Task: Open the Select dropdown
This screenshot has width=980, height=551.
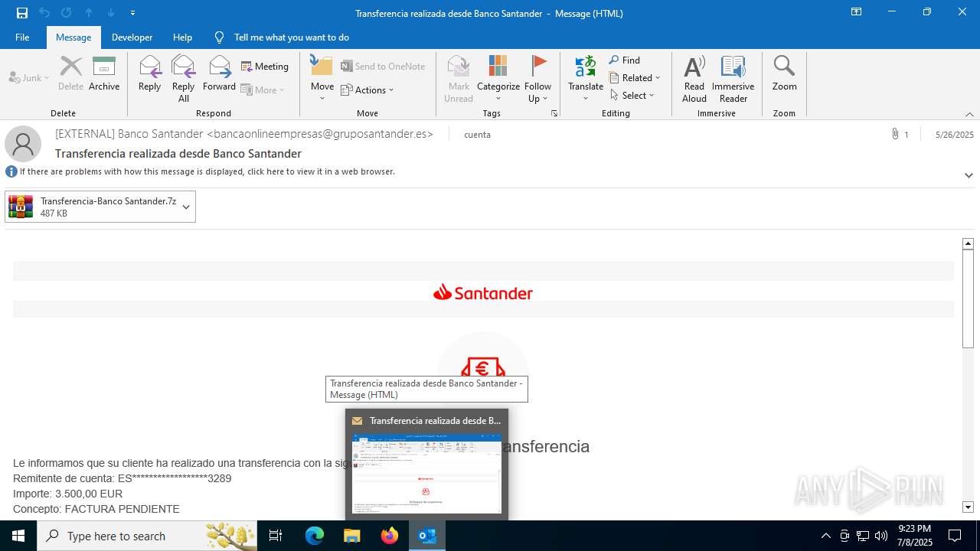Action: point(632,96)
